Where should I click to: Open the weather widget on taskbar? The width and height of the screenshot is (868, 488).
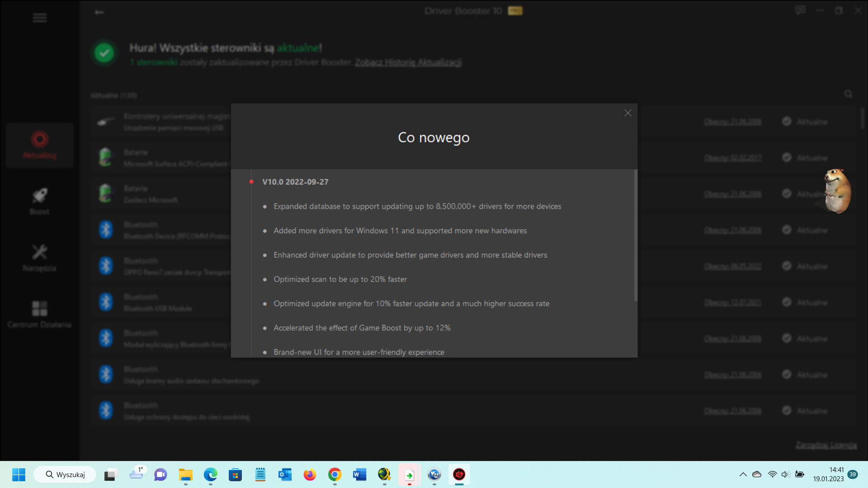(137, 473)
